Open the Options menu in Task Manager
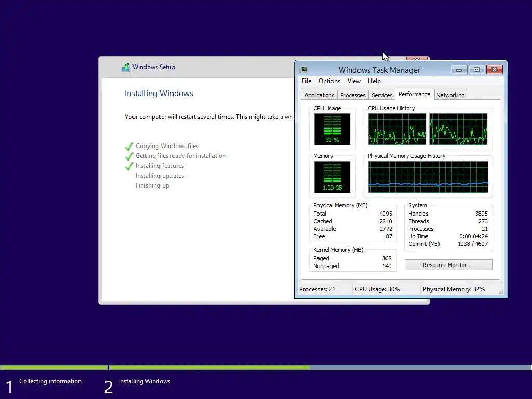 pyautogui.click(x=329, y=81)
